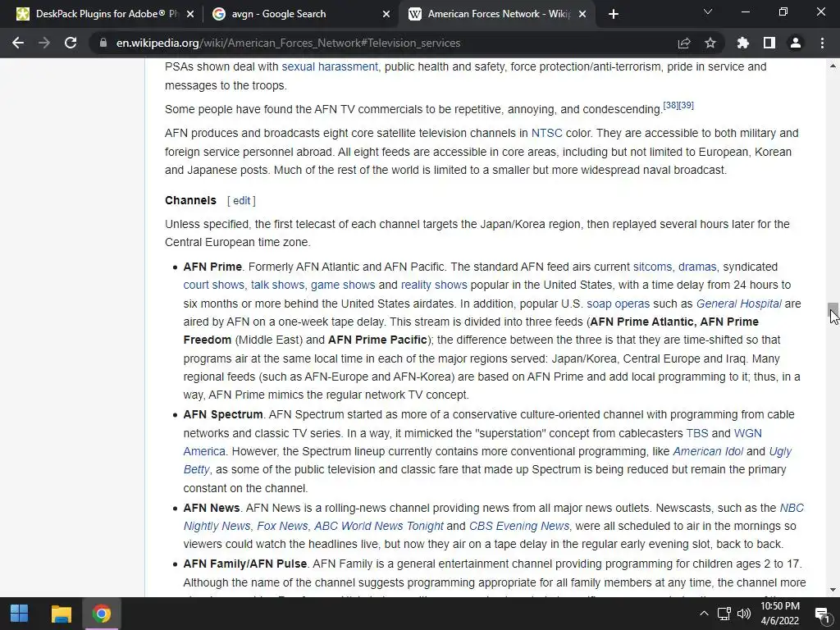Click the bold AFN Family/AFN Pulse name
Viewport: 840px width, 630px height.
click(x=244, y=564)
